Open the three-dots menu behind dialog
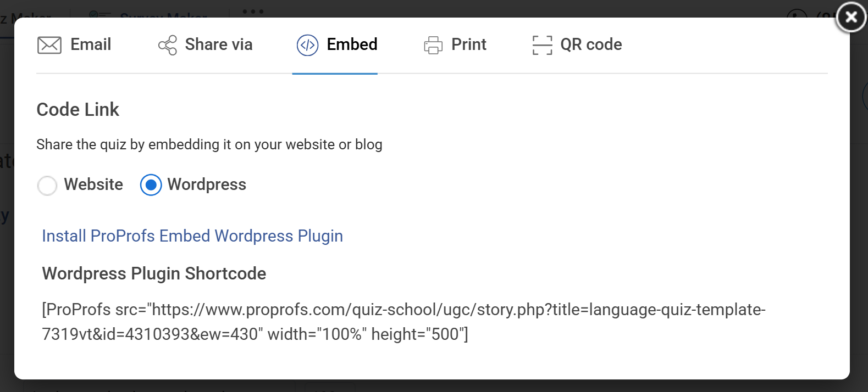 [253, 11]
